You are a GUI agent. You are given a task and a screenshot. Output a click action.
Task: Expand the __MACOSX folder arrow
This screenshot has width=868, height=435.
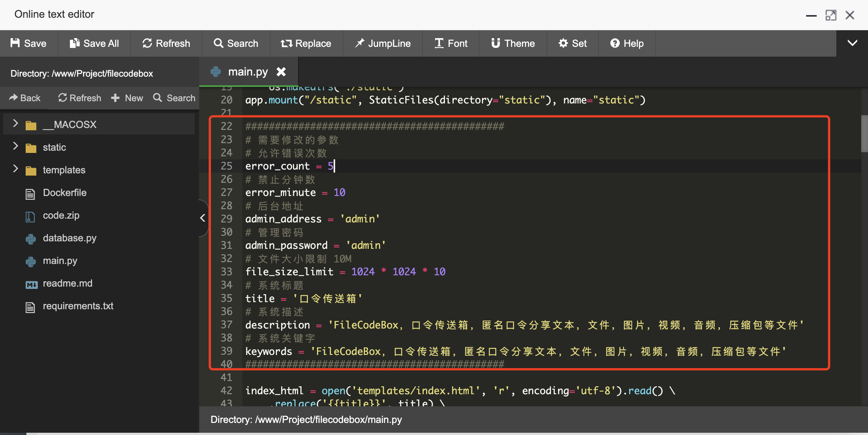pyautogui.click(x=15, y=123)
